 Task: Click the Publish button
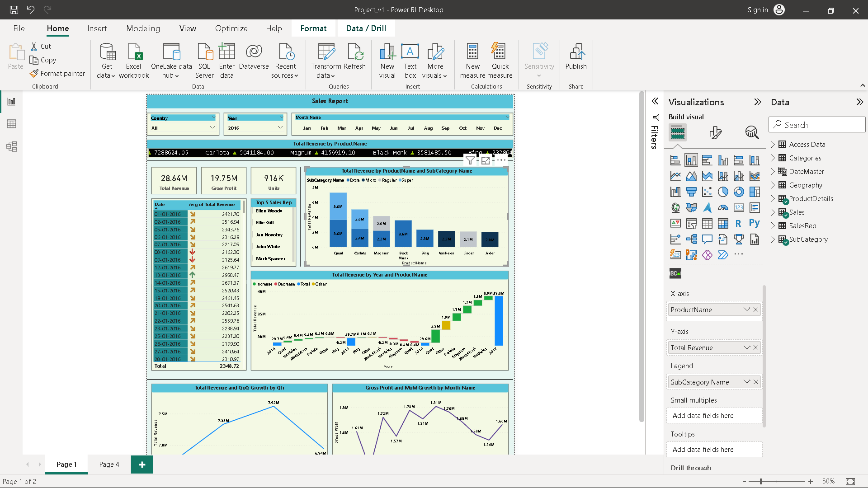click(x=576, y=59)
